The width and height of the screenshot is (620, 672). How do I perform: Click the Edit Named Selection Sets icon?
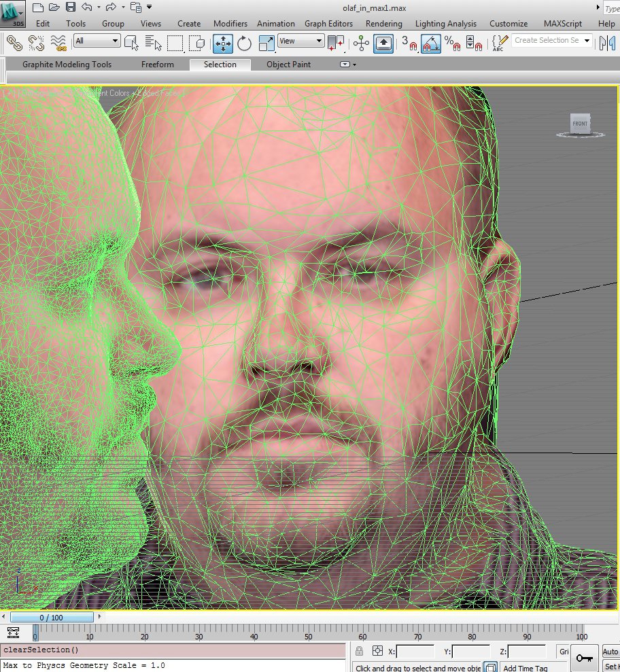[500, 43]
